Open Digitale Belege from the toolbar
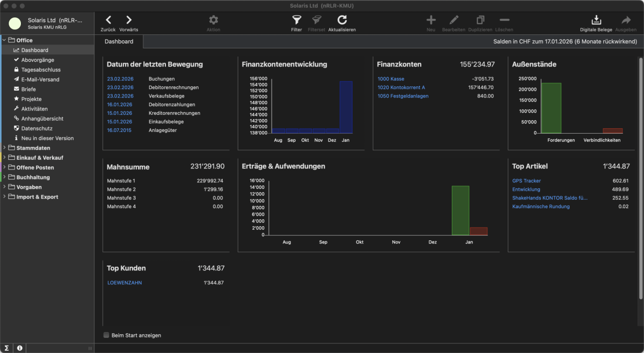The image size is (644, 353). pyautogui.click(x=596, y=20)
